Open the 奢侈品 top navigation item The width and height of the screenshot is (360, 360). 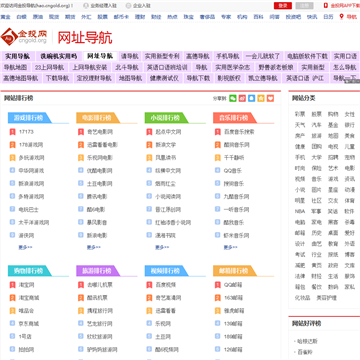pos(207,17)
